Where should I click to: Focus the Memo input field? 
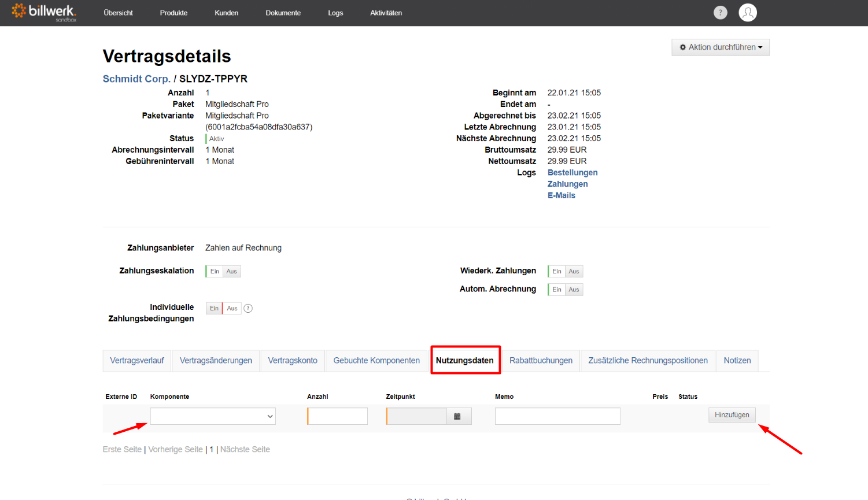(557, 416)
